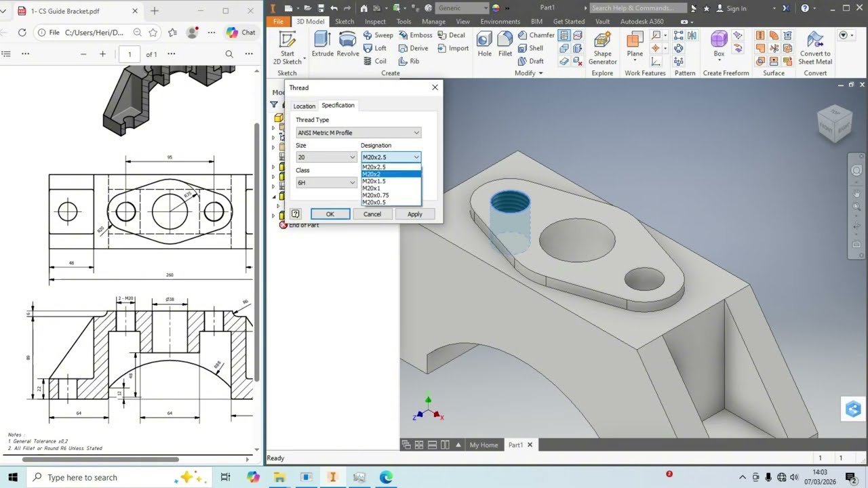The height and width of the screenshot is (488, 868).
Task: Open the Thread dialog help icon
Action: [x=296, y=214]
